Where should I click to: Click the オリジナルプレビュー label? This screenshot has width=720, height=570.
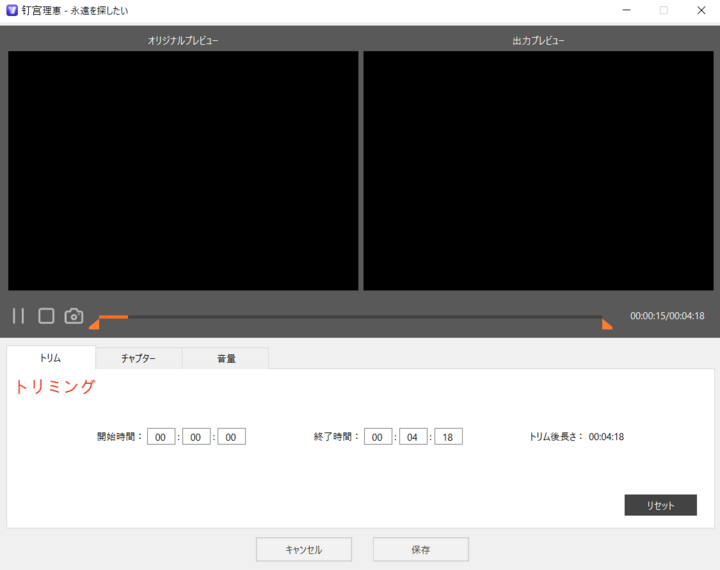coord(183,40)
